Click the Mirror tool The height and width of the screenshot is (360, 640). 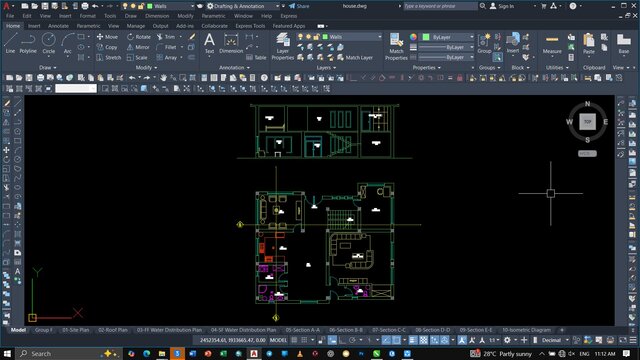point(138,47)
